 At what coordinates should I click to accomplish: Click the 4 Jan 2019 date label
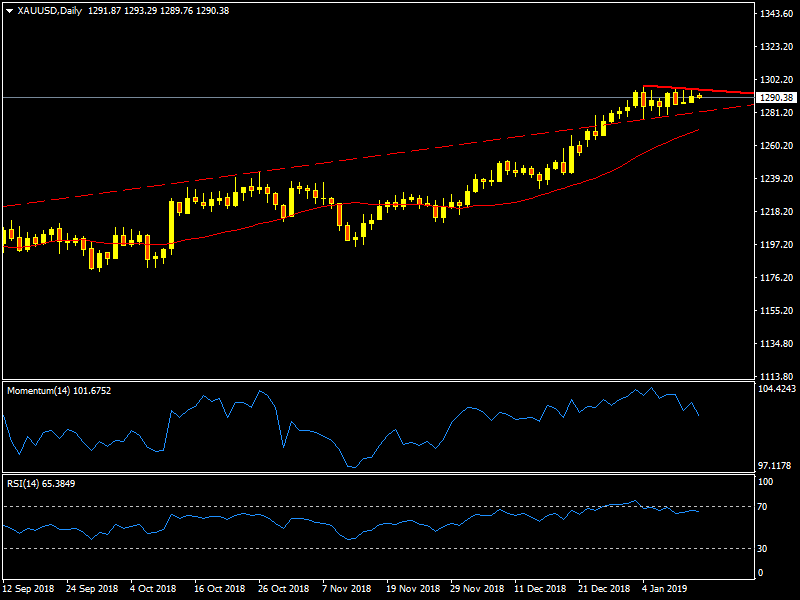tap(665, 590)
